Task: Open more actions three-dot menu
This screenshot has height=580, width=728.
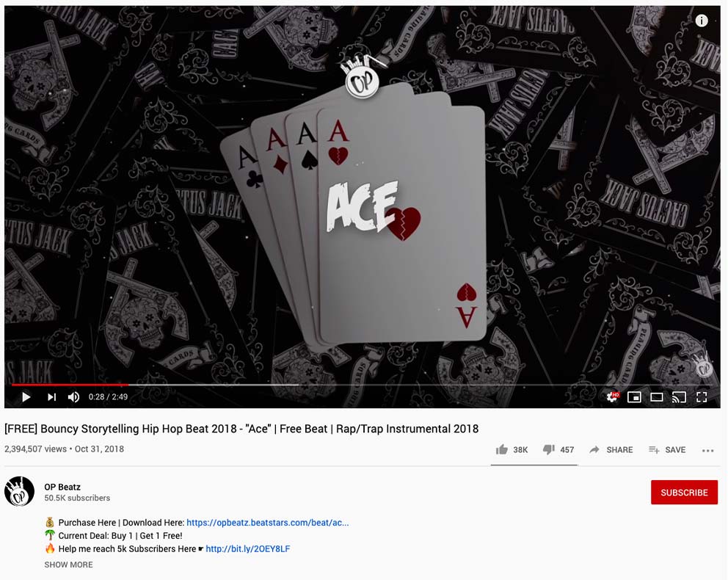Action: [708, 451]
